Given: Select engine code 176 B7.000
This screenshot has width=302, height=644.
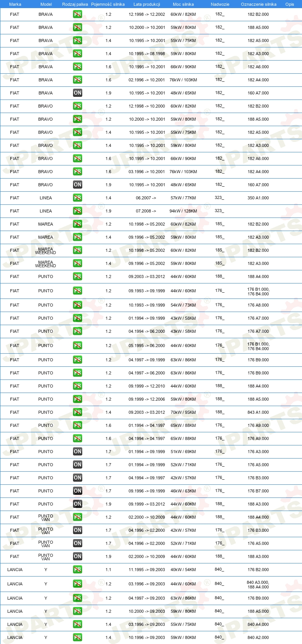Looking at the screenshot, I should 258,491.
